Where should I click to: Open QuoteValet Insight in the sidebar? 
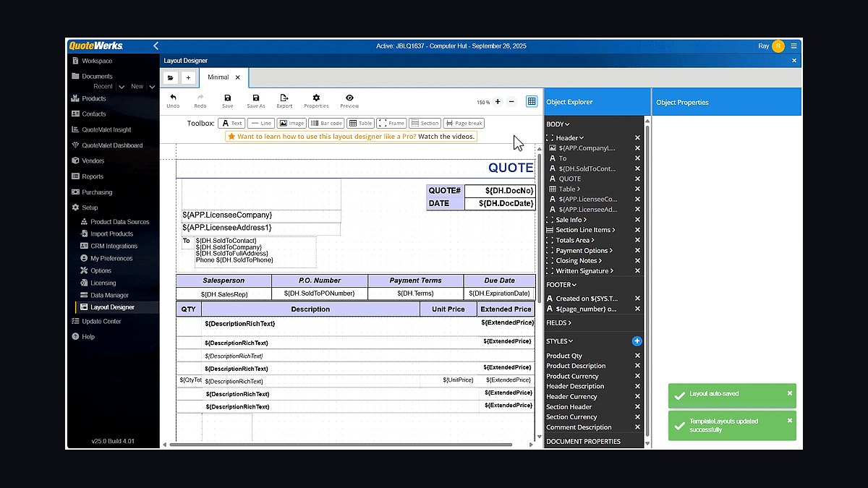pos(106,130)
